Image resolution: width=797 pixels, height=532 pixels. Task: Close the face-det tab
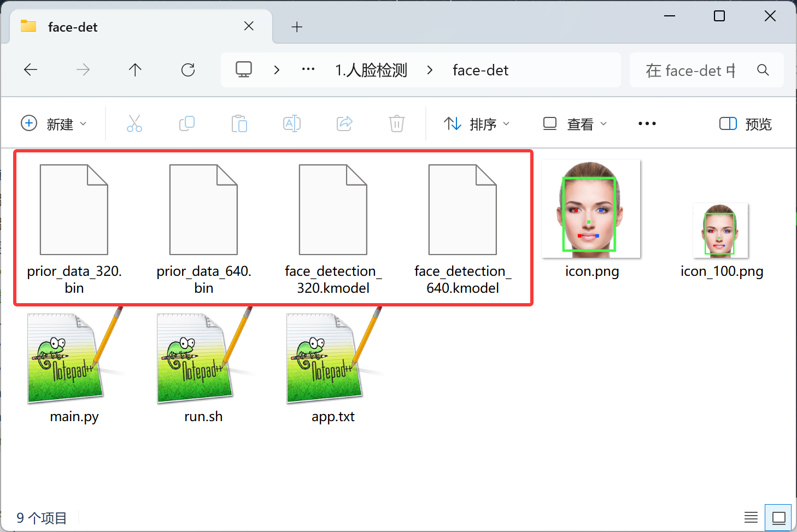click(x=249, y=26)
